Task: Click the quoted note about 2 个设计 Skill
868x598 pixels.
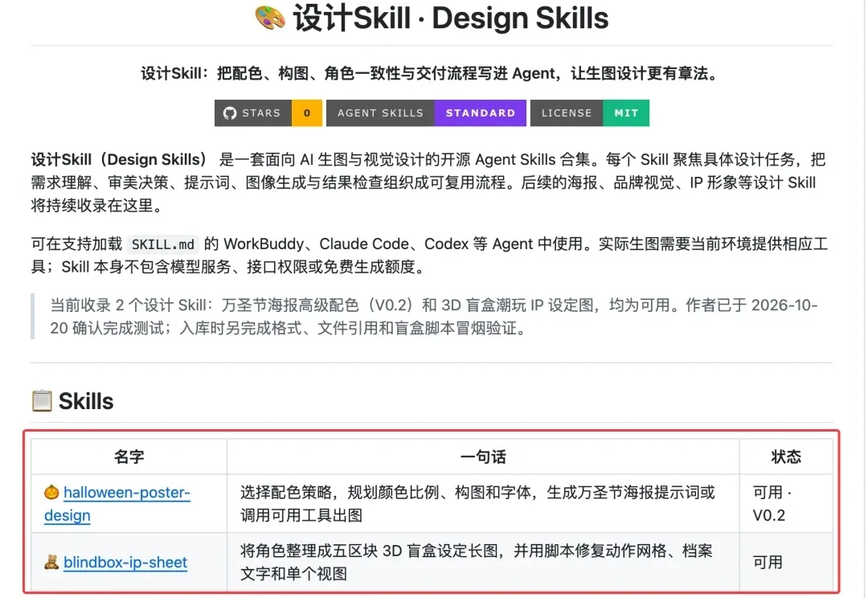Action: [x=433, y=316]
